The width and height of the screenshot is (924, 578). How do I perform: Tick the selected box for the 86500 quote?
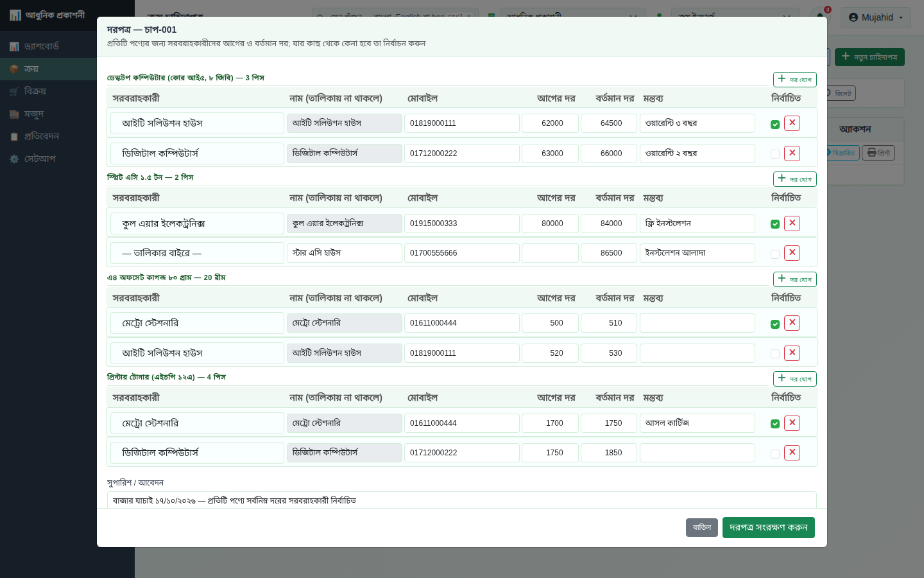point(775,254)
